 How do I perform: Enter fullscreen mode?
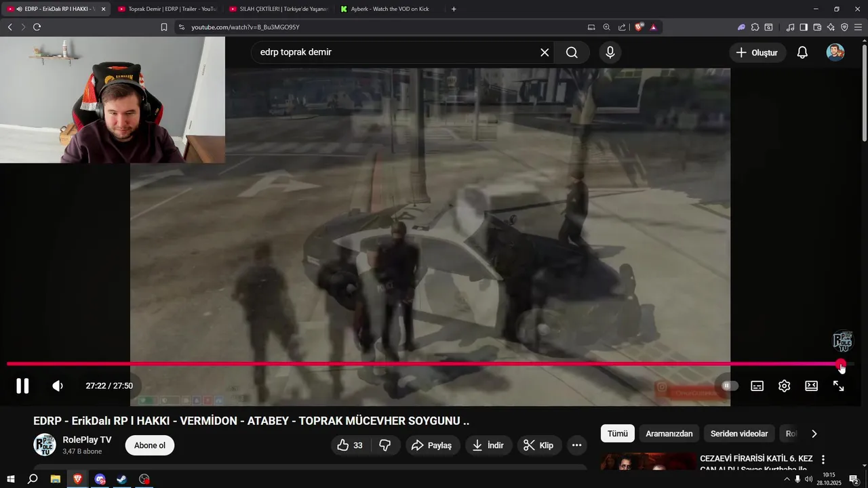tap(838, 386)
